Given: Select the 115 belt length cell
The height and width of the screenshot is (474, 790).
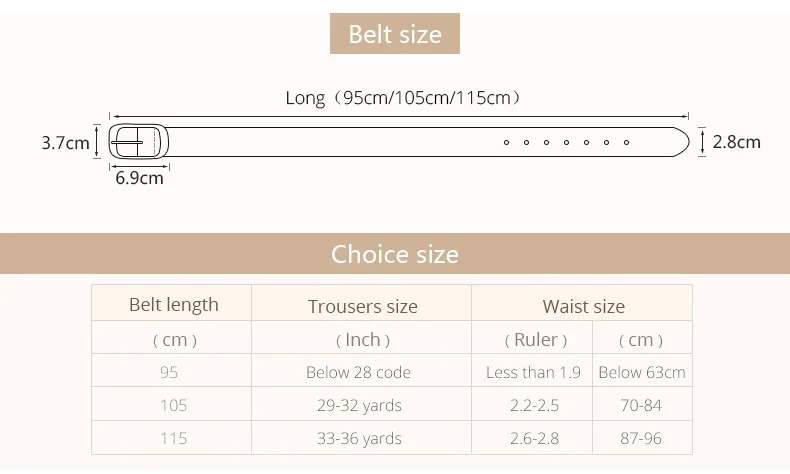Looking at the screenshot, I should pyautogui.click(x=172, y=438).
